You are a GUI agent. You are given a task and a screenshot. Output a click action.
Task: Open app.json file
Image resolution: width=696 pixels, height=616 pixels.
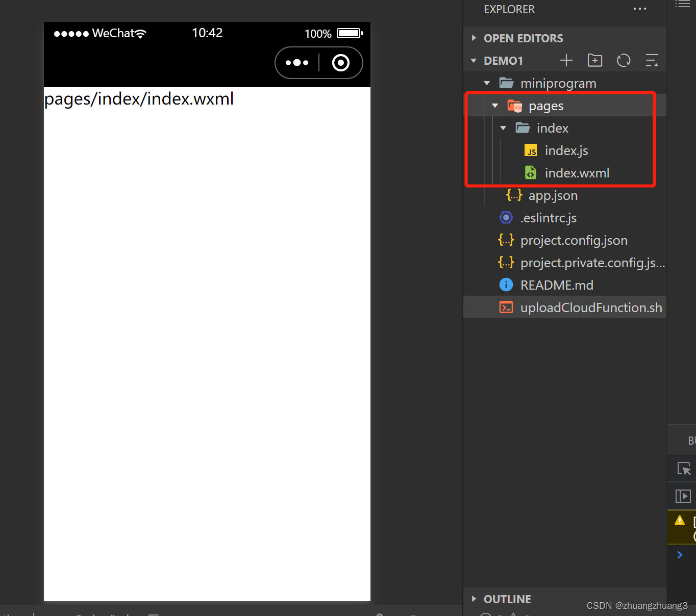553,195
